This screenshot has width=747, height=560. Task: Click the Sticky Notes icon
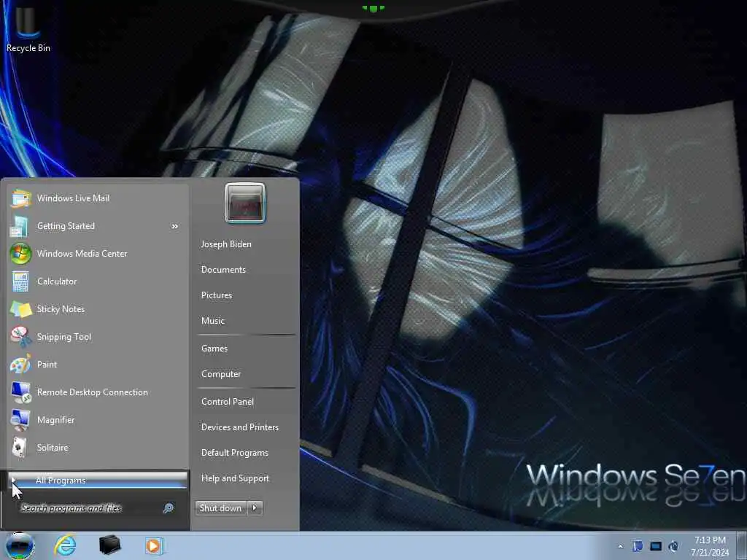click(20, 309)
